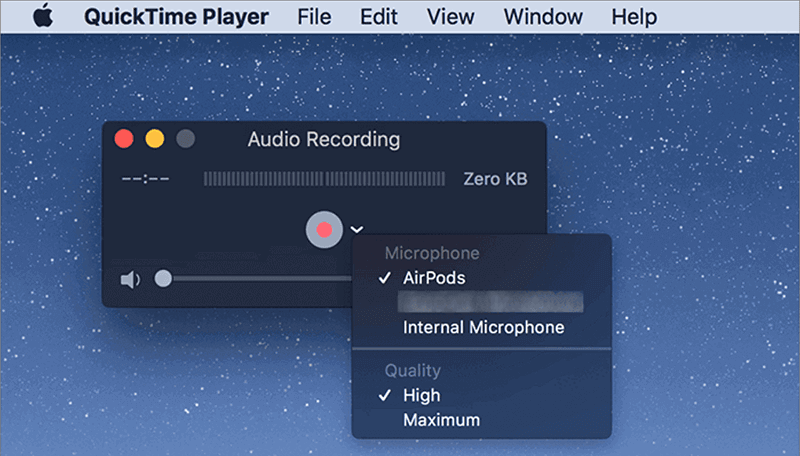Click the speaker volume icon
Viewport: 800px width, 456px height.
tap(130, 280)
